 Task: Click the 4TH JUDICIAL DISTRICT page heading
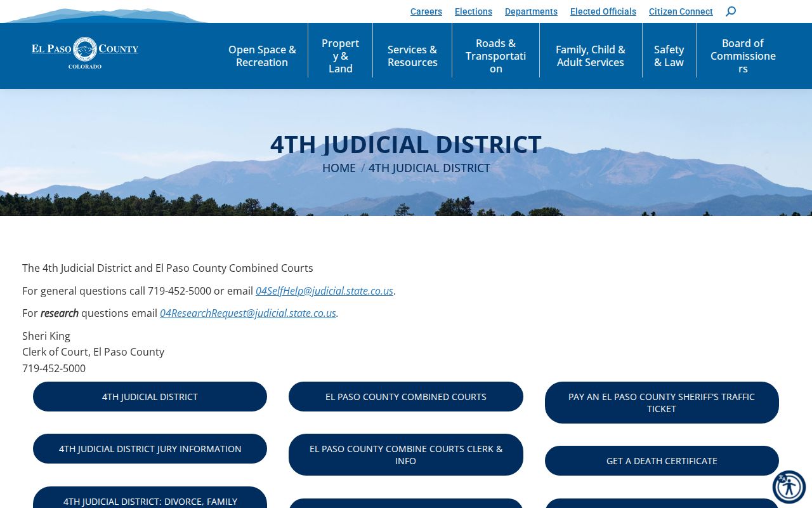[406, 144]
